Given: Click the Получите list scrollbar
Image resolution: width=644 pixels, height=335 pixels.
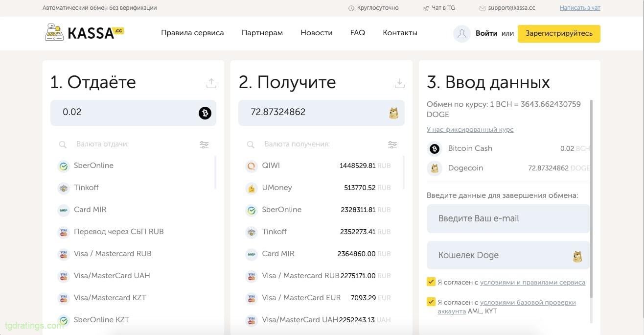Looking at the screenshot, I should click(404, 172).
